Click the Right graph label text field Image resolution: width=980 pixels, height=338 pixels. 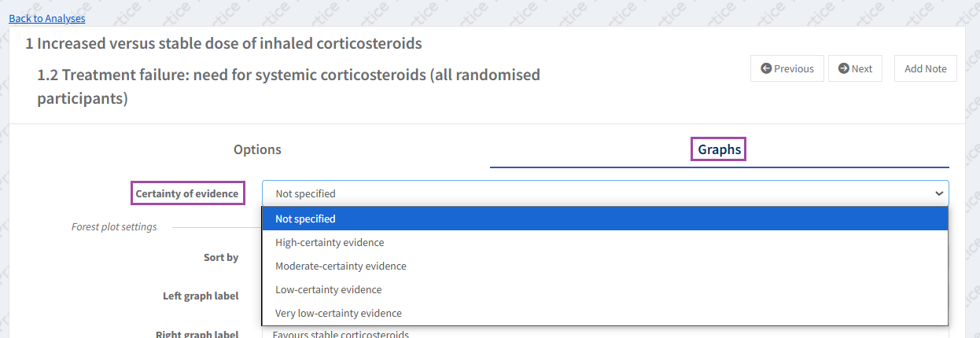pyautogui.click(x=604, y=333)
